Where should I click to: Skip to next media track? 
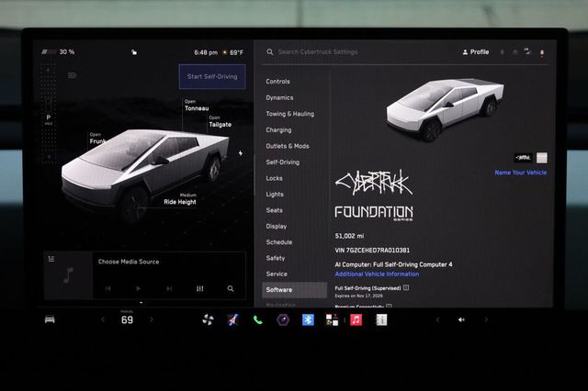[169, 288]
